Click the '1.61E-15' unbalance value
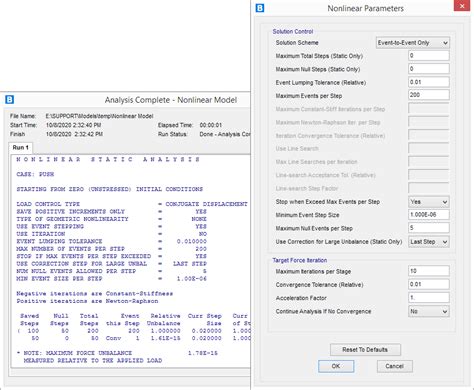The image size is (474, 390). pyautogui.click(x=166, y=338)
